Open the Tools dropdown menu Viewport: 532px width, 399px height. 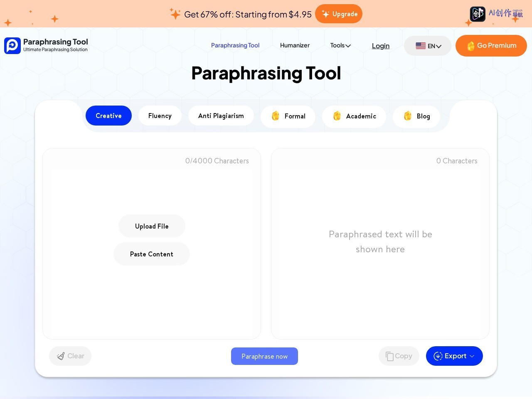pos(340,45)
